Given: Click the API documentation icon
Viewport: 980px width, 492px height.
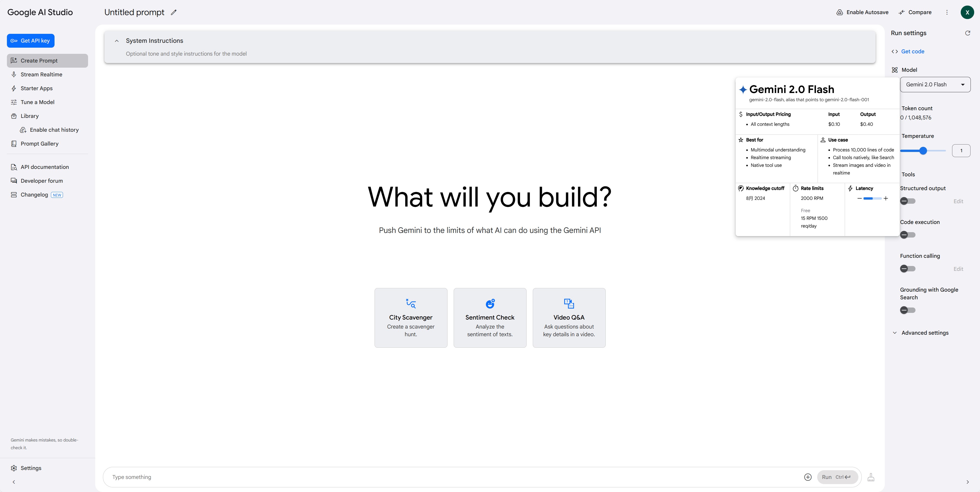Looking at the screenshot, I should (14, 167).
